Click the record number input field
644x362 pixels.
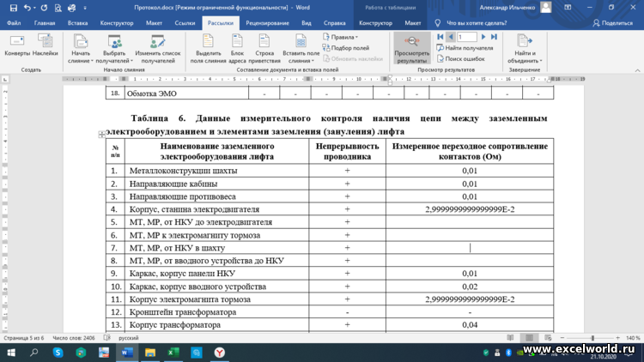coord(467,37)
